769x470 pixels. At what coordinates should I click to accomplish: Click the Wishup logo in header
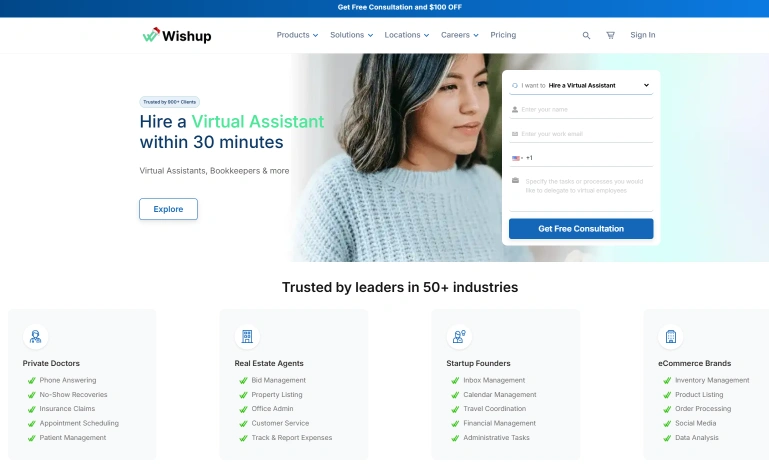[176, 35]
